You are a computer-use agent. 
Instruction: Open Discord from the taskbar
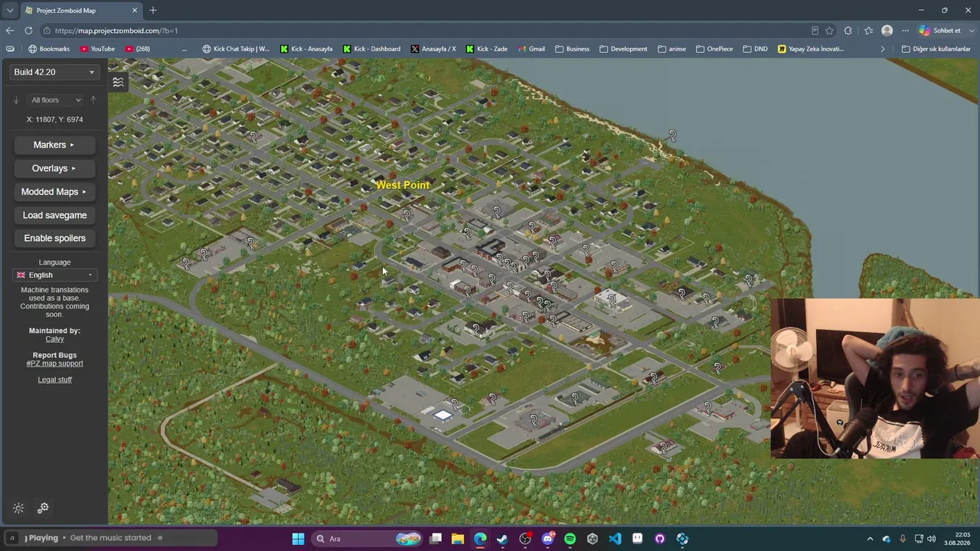click(547, 539)
